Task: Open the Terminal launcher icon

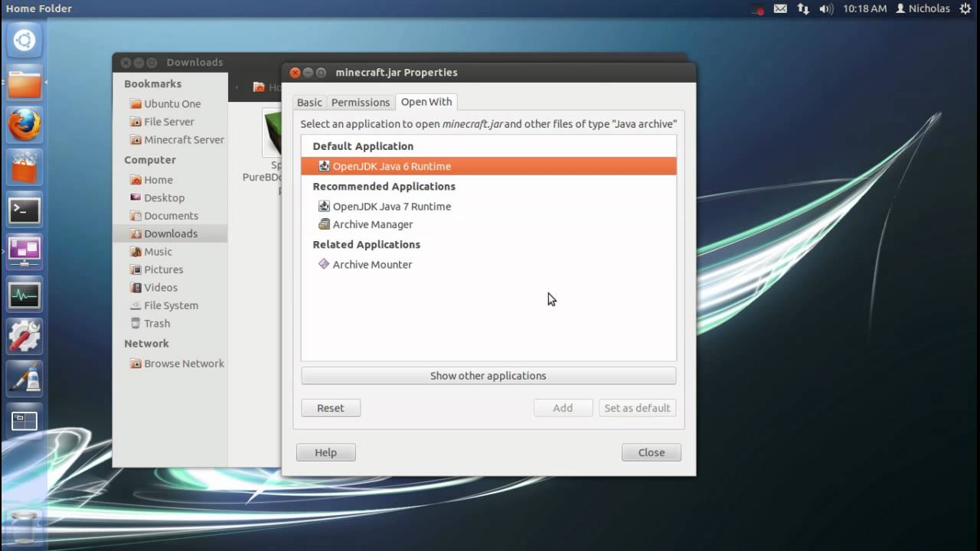Action: click(24, 210)
